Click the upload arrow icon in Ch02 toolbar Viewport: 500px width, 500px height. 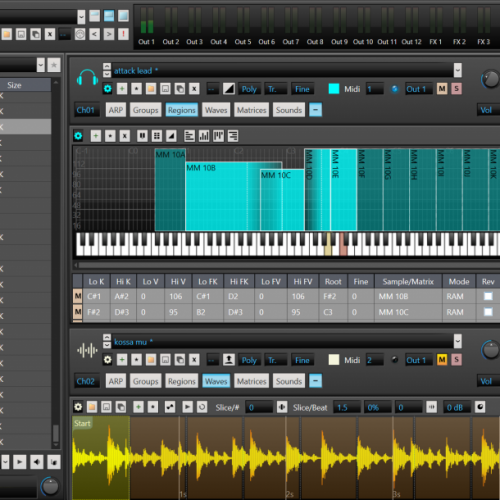(x=229, y=360)
